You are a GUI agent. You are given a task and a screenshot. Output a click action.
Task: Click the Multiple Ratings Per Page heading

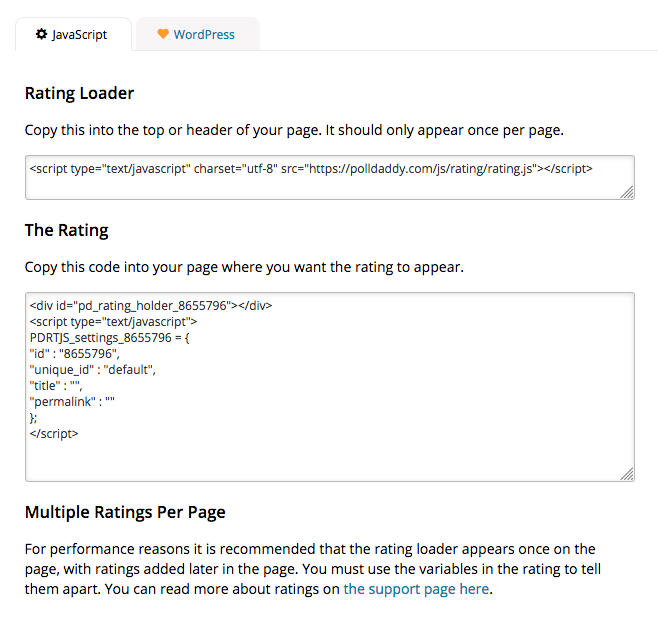tap(125, 512)
